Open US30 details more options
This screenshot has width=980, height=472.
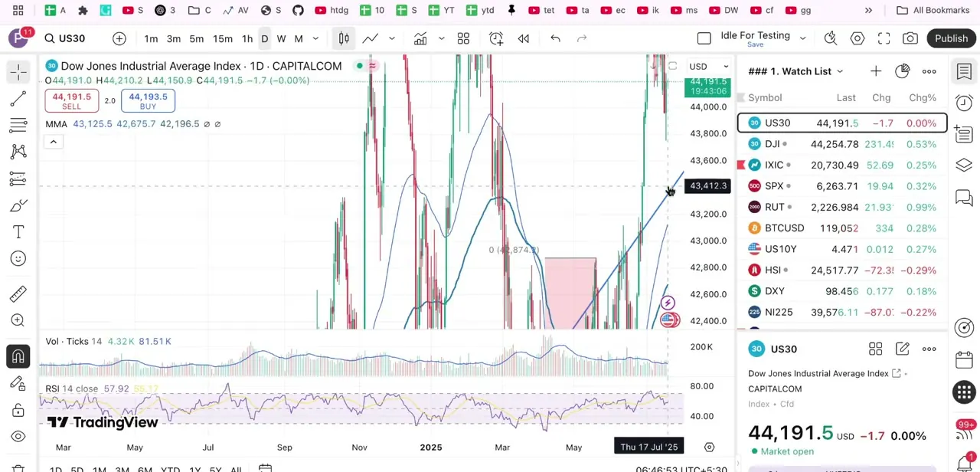pyautogui.click(x=929, y=349)
